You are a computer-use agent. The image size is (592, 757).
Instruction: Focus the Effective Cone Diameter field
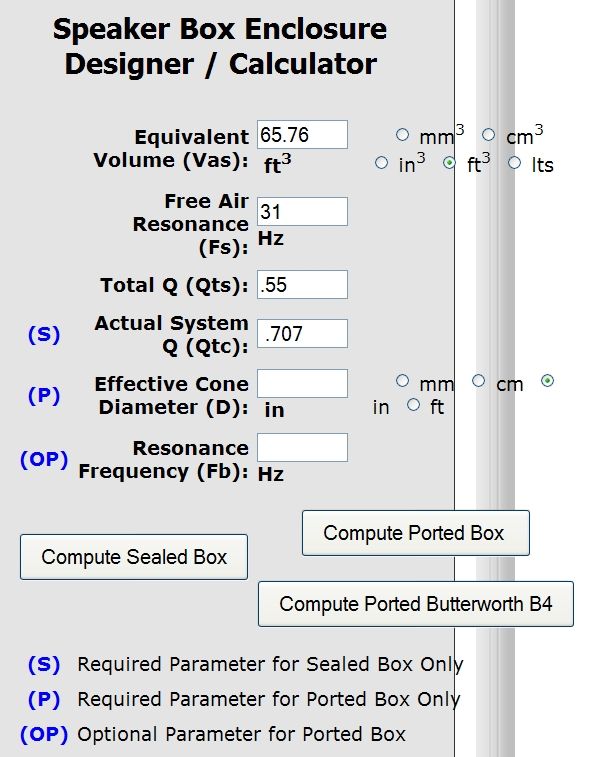[302, 383]
